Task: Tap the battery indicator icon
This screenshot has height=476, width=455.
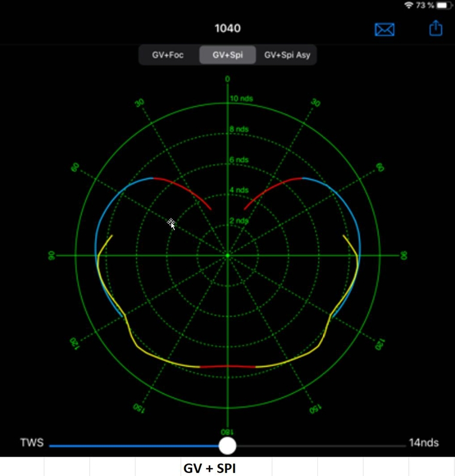Action: (444, 5)
